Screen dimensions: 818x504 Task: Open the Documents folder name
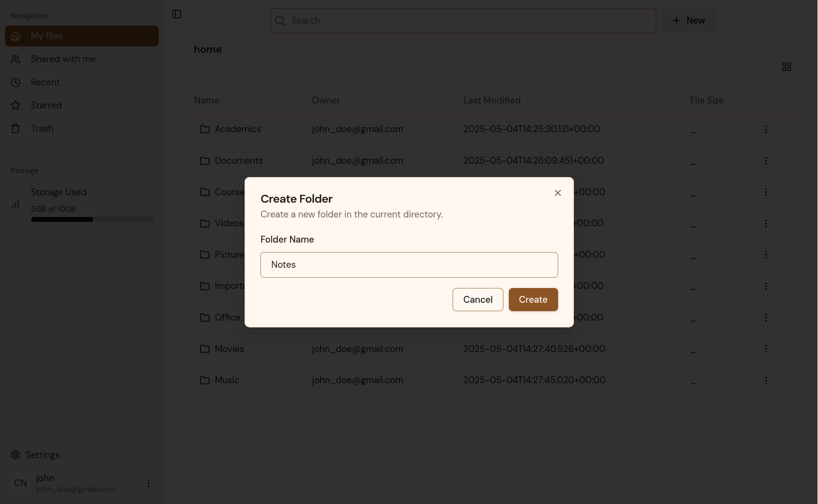(239, 161)
